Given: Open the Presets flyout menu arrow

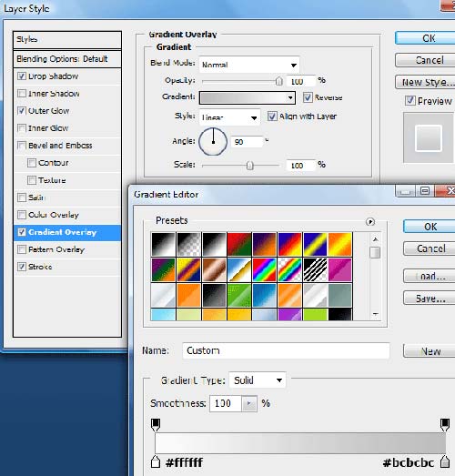Looking at the screenshot, I should [370, 221].
